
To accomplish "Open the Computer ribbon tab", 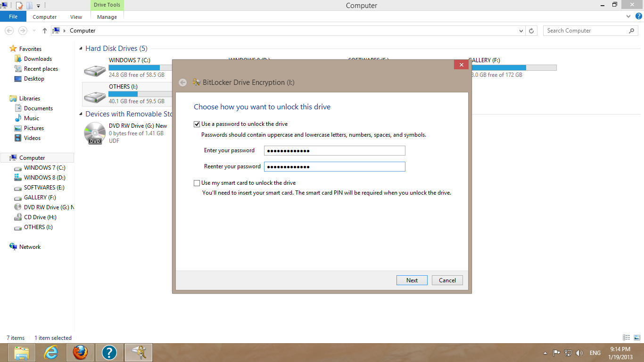I will click(x=45, y=17).
